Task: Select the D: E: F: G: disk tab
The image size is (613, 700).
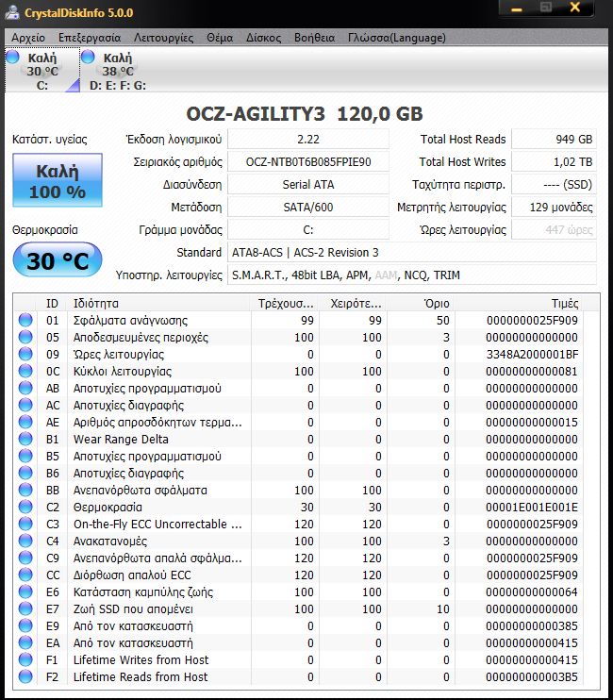Action: 118,70
